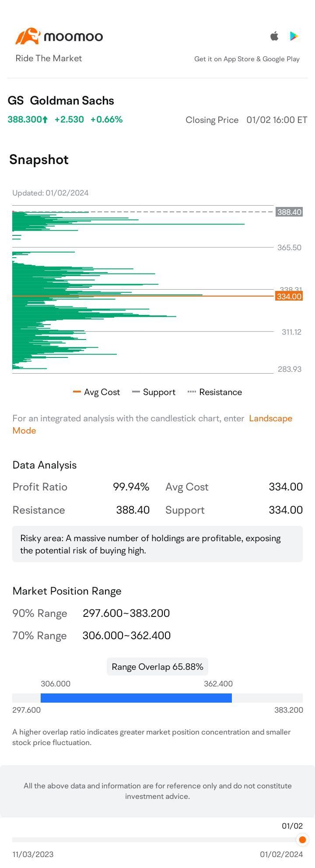
Task: Click the grey Support legend marker
Action: (136, 392)
